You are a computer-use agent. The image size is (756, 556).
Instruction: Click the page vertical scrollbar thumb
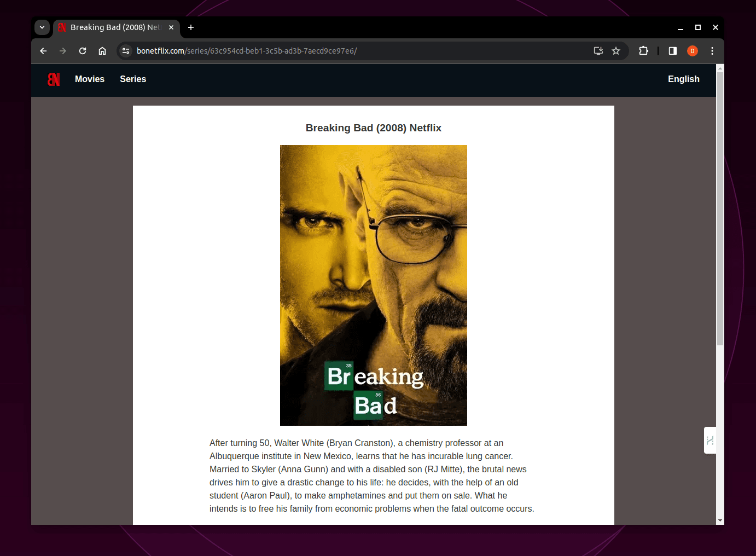click(x=720, y=208)
